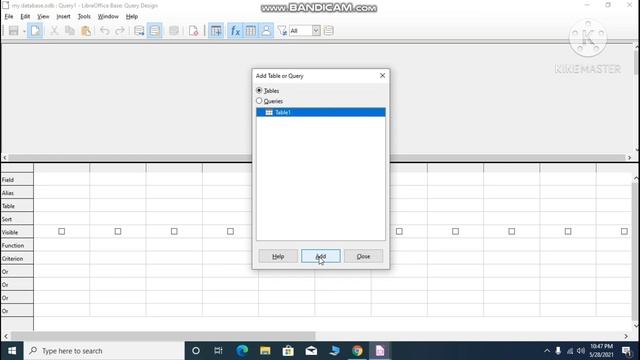Check Visible box in first grid column
Image resolution: width=640 pixels, height=360 pixels.
coord(61,231)
